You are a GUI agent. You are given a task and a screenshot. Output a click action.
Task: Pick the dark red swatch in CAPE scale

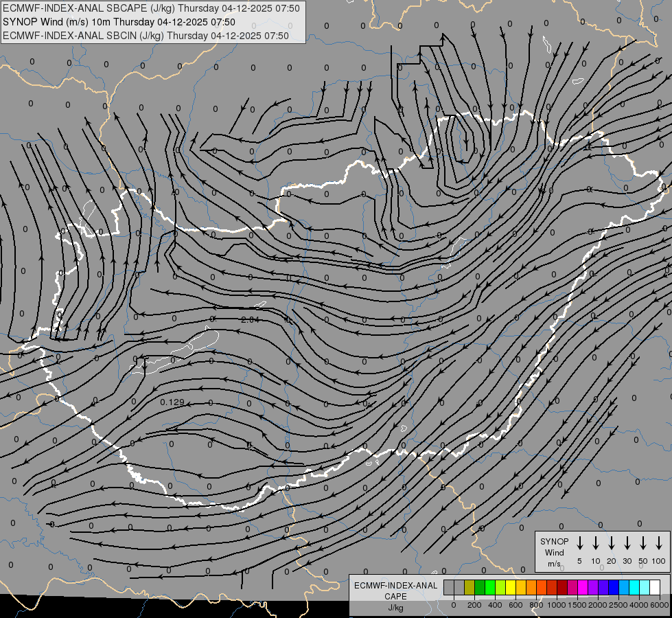click(x=562, y=588)
